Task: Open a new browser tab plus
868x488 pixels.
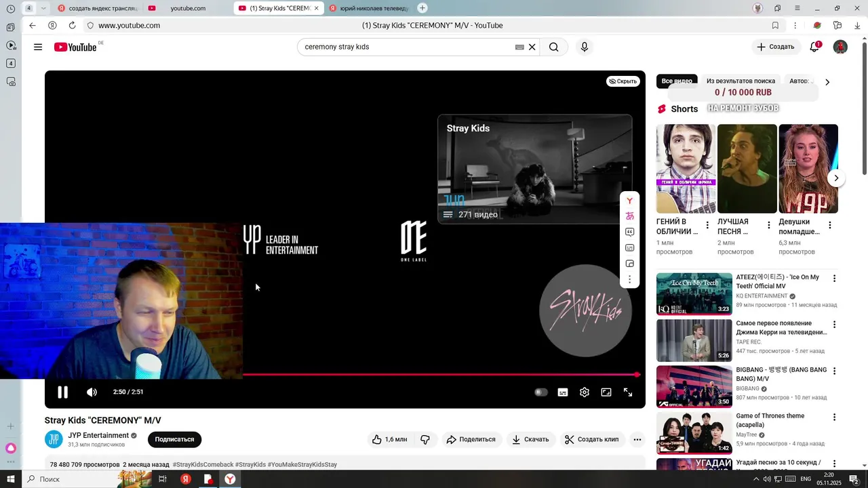Action: pos(422,8)
